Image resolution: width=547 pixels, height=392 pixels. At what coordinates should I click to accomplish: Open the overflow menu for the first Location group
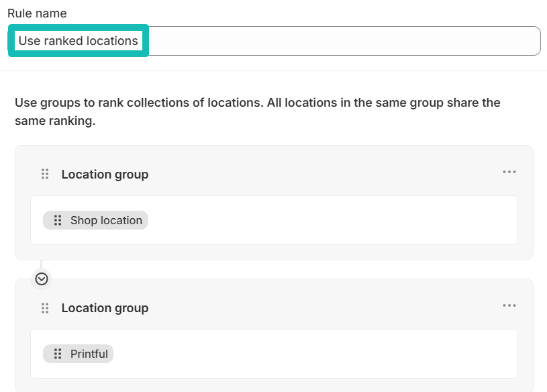coord(509,172)
